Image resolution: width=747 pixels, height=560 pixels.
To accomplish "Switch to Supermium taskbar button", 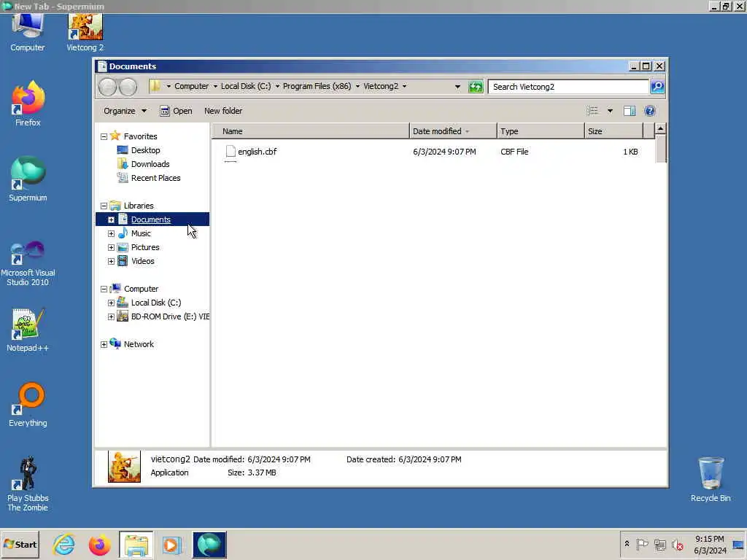I will (x=209, y=544).
